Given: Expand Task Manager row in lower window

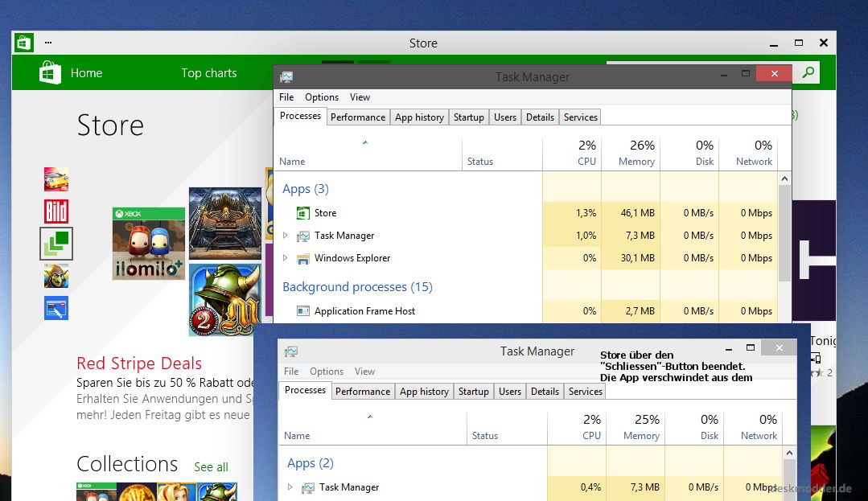Looking at the screenshot, I should coord(290,487).
